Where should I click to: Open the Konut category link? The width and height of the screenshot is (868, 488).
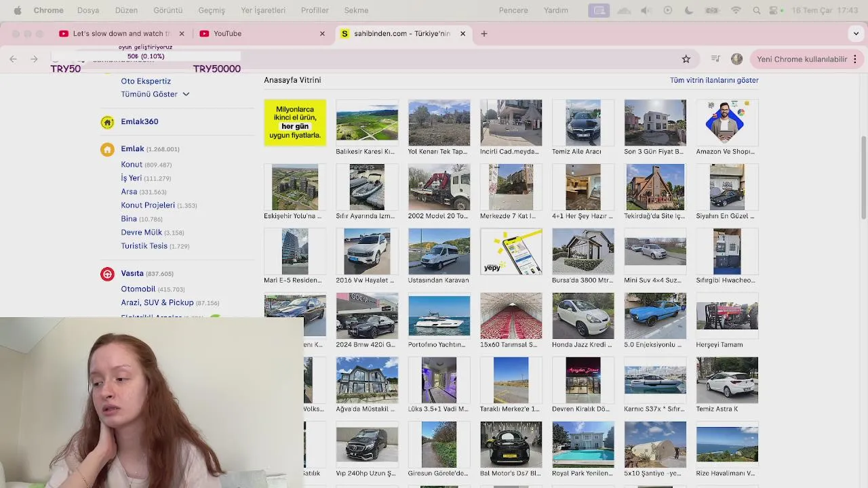point(132,165)
